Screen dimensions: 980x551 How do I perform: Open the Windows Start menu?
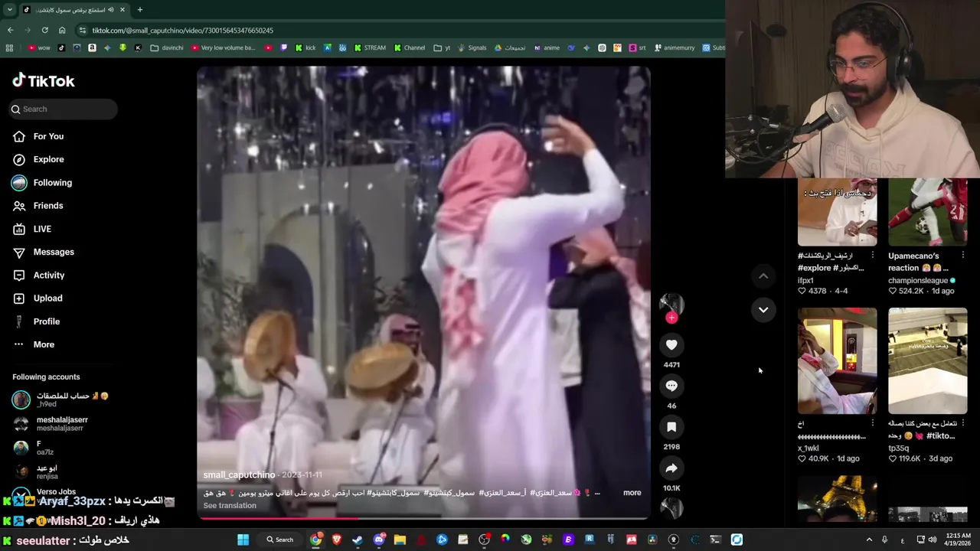click(x=243, y=540)
